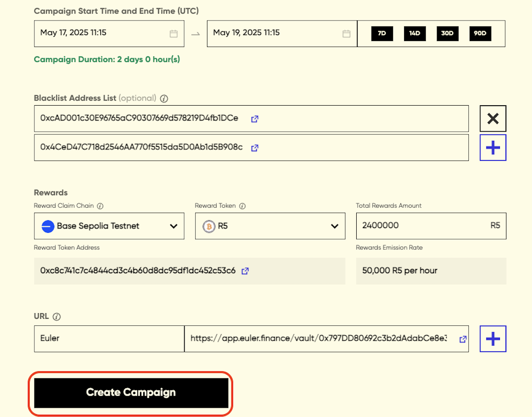The width and height of the screenshot is (532, 417).
Task: Set campaign duration to 7D
Action: point(382,34)
